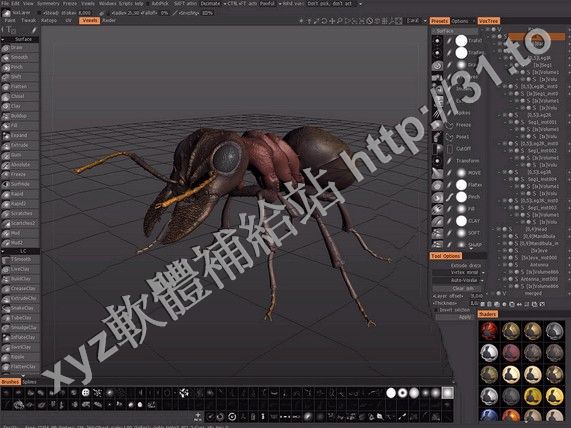Select the CLAY preset

(460, 221)
